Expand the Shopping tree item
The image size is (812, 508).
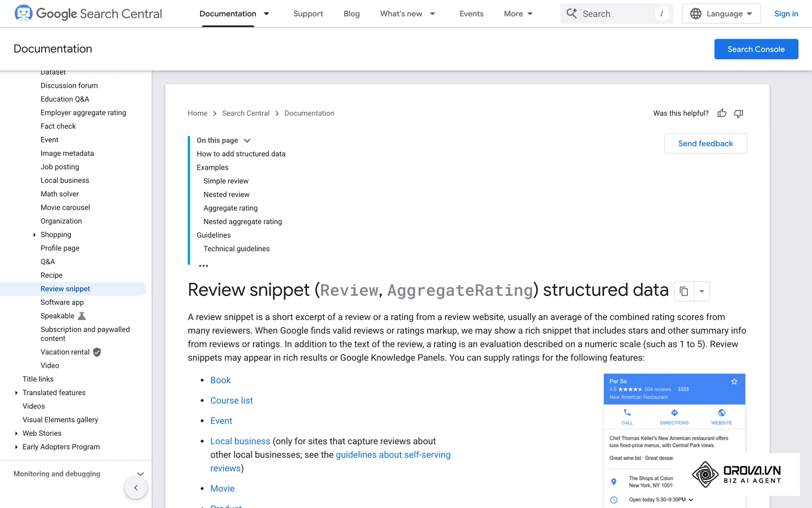point(35,235)
